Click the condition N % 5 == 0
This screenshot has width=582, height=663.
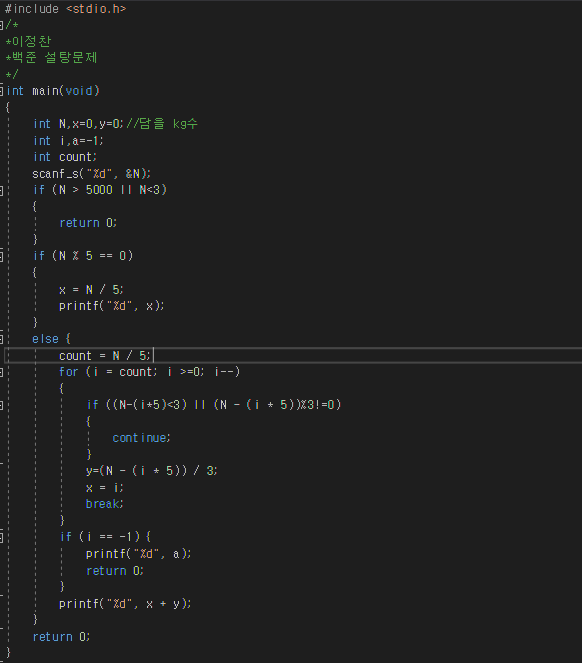coord(93,256)
